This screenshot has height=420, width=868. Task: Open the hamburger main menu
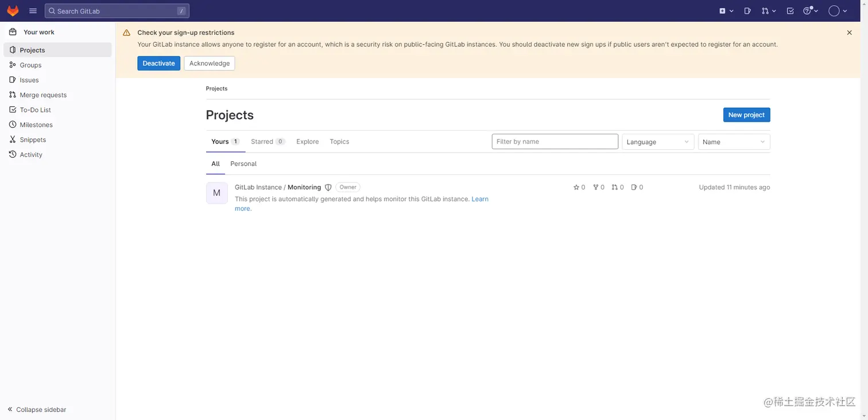pos(33,11)
